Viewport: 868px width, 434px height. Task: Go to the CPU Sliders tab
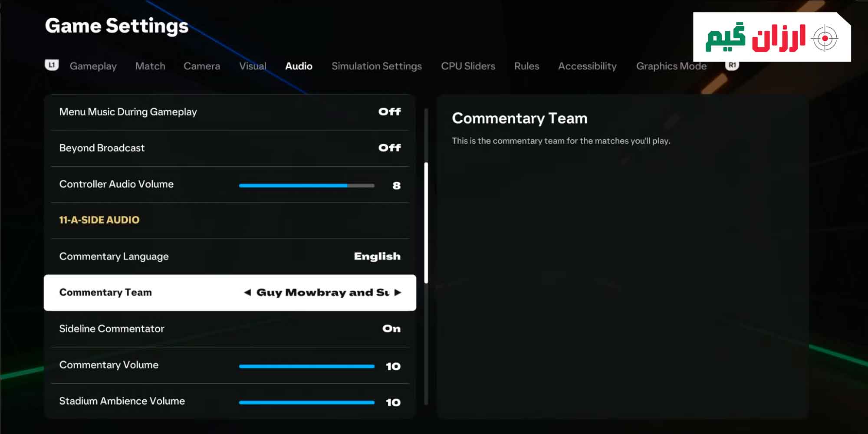pyautogui.click(x=468, y=66)
